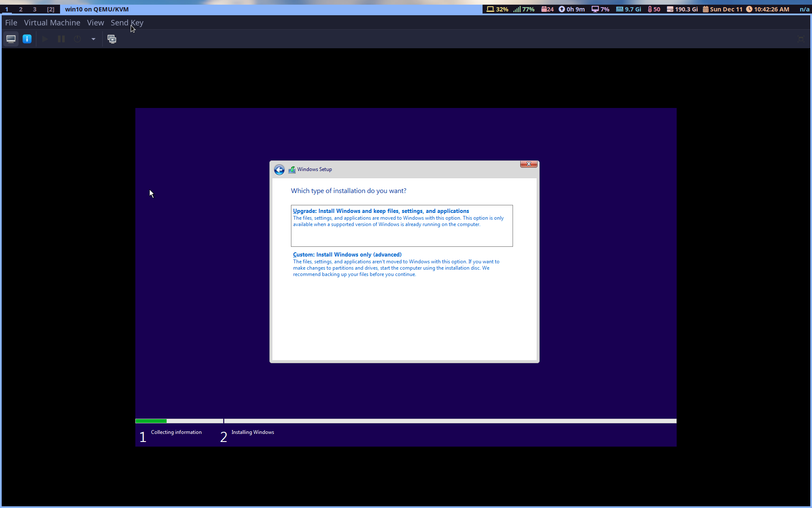Click the Windows logo icon in setup dialog

[x=292, y=169]
